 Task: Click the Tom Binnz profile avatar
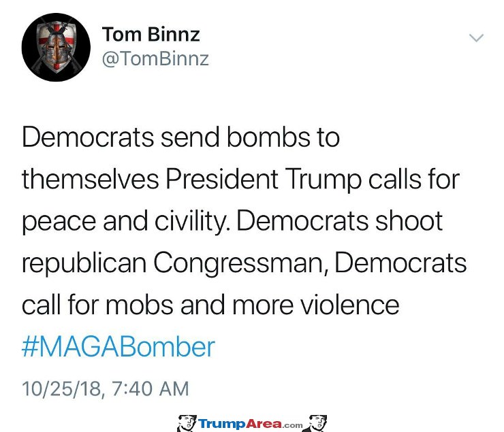(56, 48)
